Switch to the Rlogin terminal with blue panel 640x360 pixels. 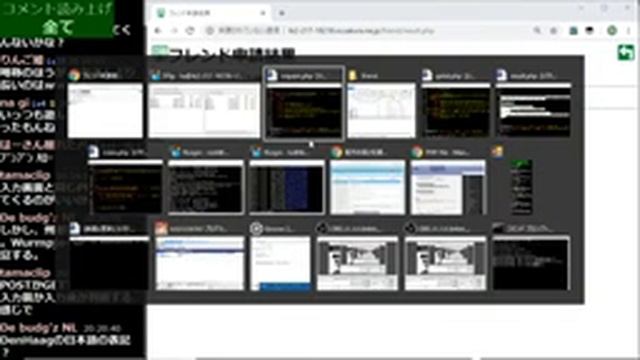click(x=287, y=187)
